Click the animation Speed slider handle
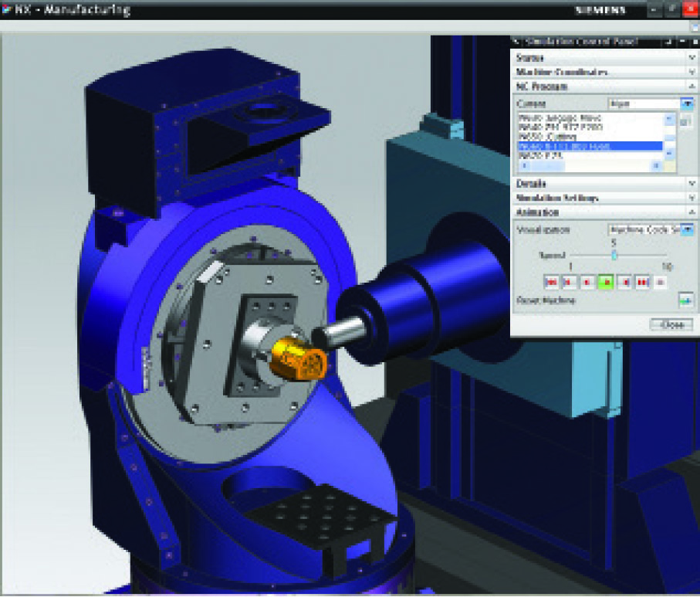 (x=614, y=255)
